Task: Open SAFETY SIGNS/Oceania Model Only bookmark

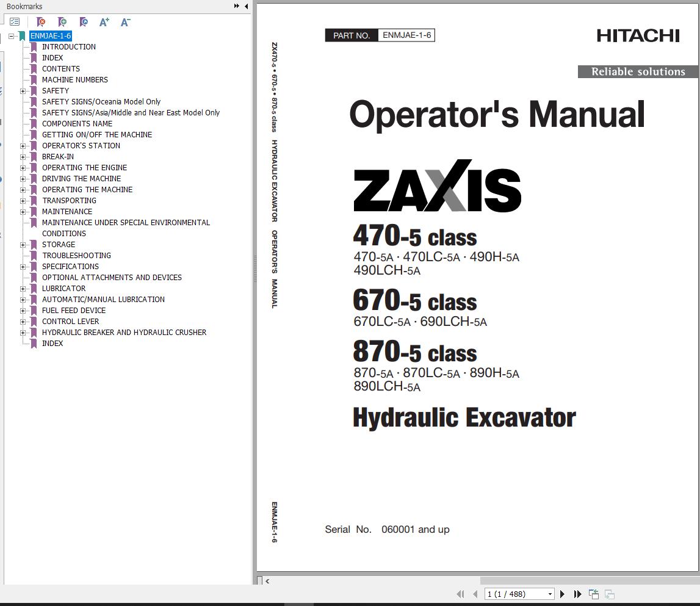Action: pos(101,102)
